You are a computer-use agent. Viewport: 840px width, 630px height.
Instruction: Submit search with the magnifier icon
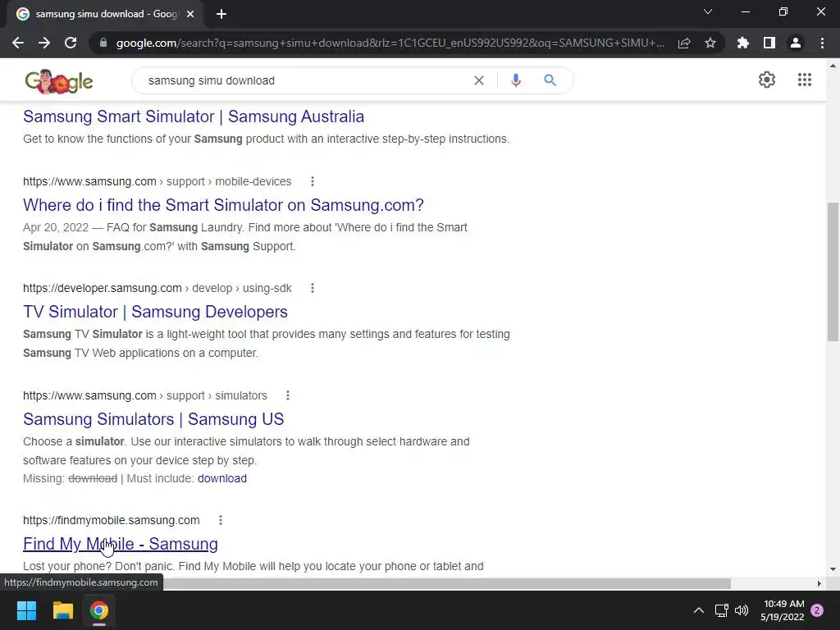point(550,80)
